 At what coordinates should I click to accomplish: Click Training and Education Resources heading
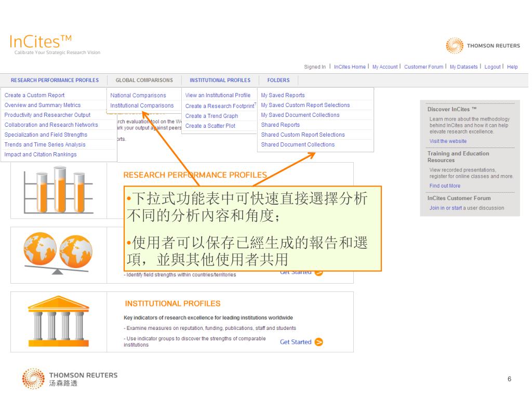pos(458,157)
